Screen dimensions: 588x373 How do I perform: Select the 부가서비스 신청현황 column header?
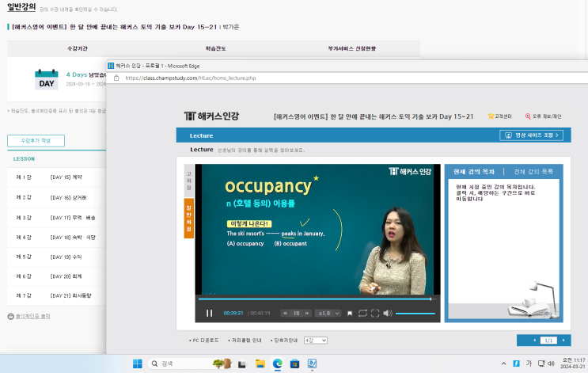[x=351, y=48]
